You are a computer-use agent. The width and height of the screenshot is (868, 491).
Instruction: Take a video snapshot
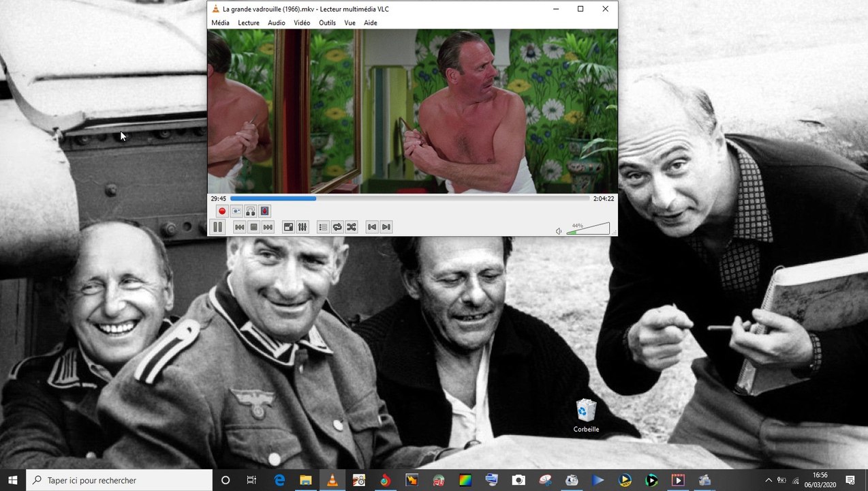click(236, 211)
